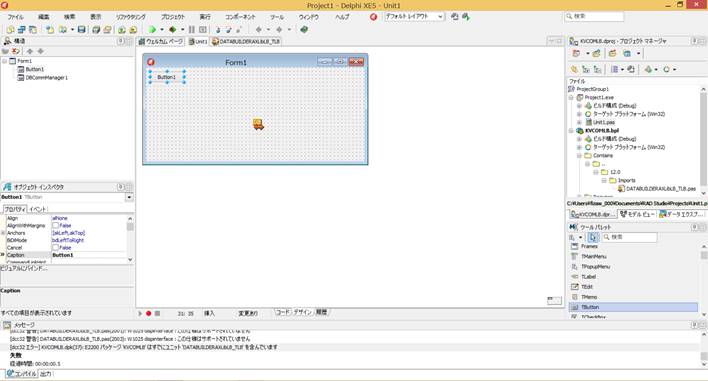The height and width of the screenshot is (381, 708).
Task: Open the desktop layout combo box
Action: [415, 16]
